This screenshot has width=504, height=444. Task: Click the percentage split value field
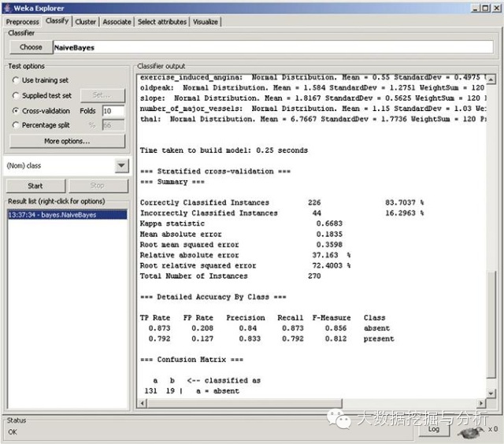click(x=113, y=125)
